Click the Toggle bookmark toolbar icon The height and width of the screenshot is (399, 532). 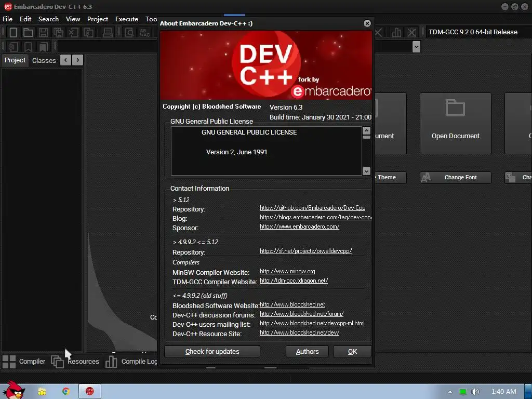point(28,46)
